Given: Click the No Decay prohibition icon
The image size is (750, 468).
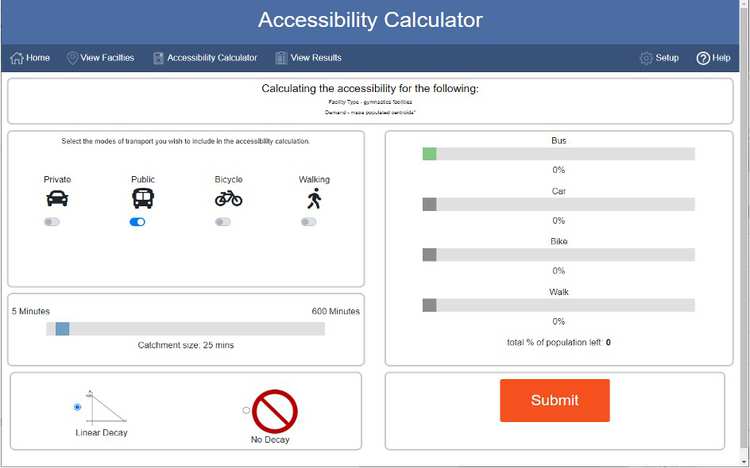Looking at the screenshot, I should click(x=274, y=411).
